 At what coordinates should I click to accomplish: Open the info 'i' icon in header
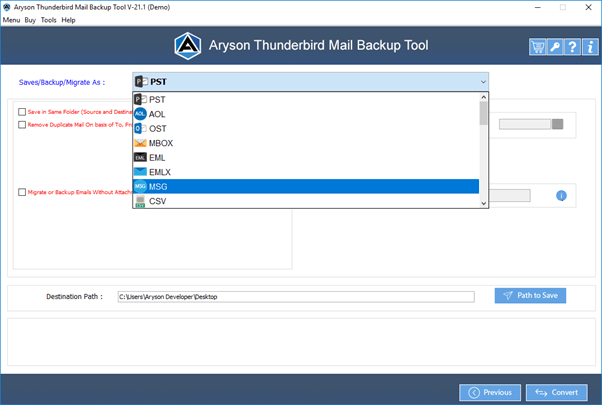pos(590,47)
